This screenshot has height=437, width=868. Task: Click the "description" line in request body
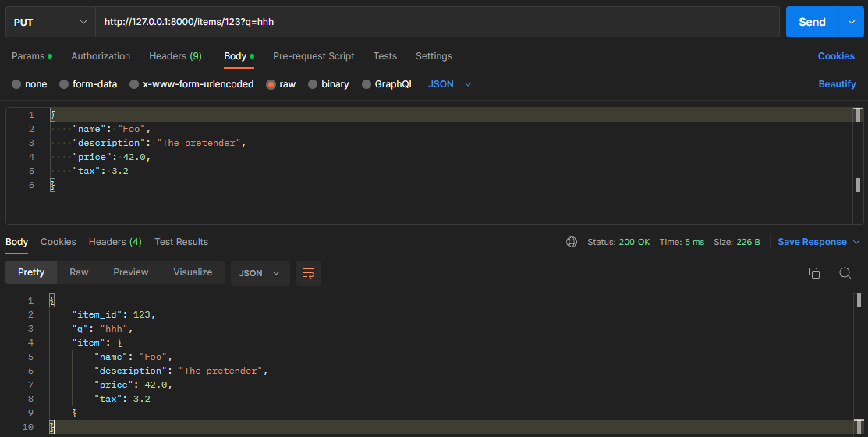coord(159,143)
